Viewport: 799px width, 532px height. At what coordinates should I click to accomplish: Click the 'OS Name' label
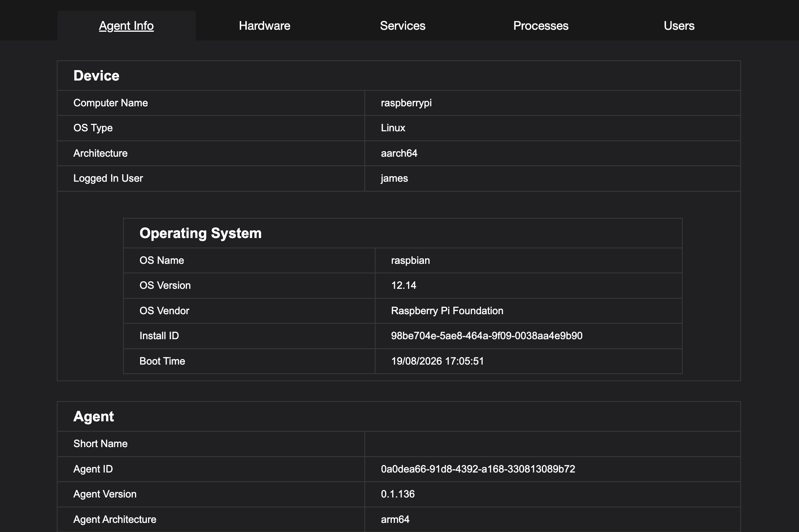click(x=162, y=260)
